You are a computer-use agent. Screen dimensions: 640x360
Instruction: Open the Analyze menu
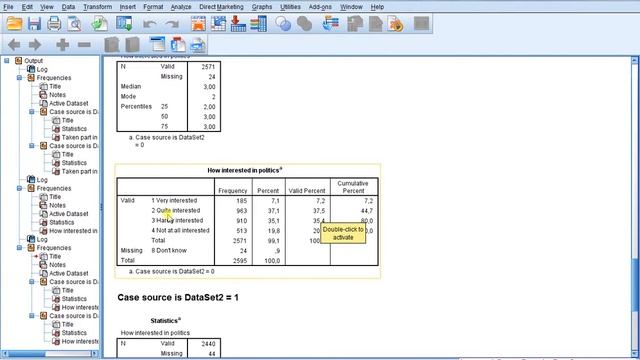coord(181,7)
